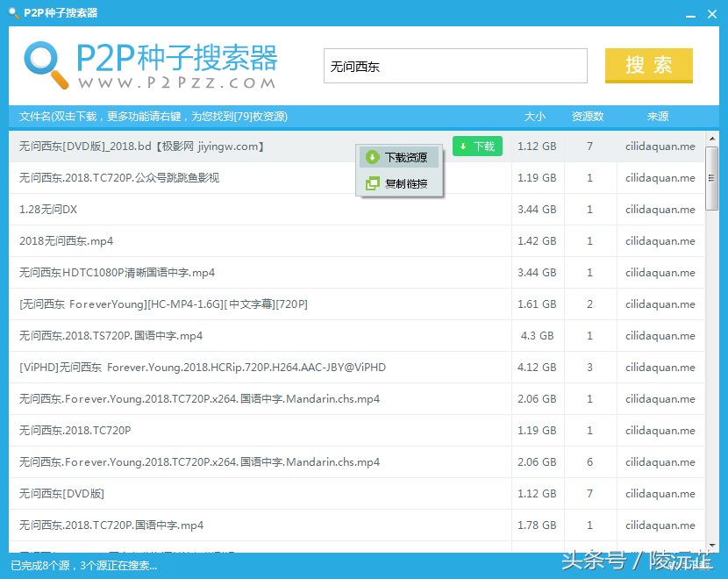Minimize the P2P种子搜索器 window
The height and width of the screenshot is (579, 728).
coord(690,15)
